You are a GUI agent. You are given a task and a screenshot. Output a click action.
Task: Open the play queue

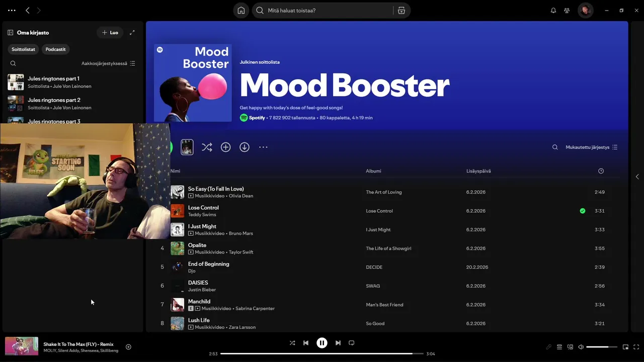point(559,347)
